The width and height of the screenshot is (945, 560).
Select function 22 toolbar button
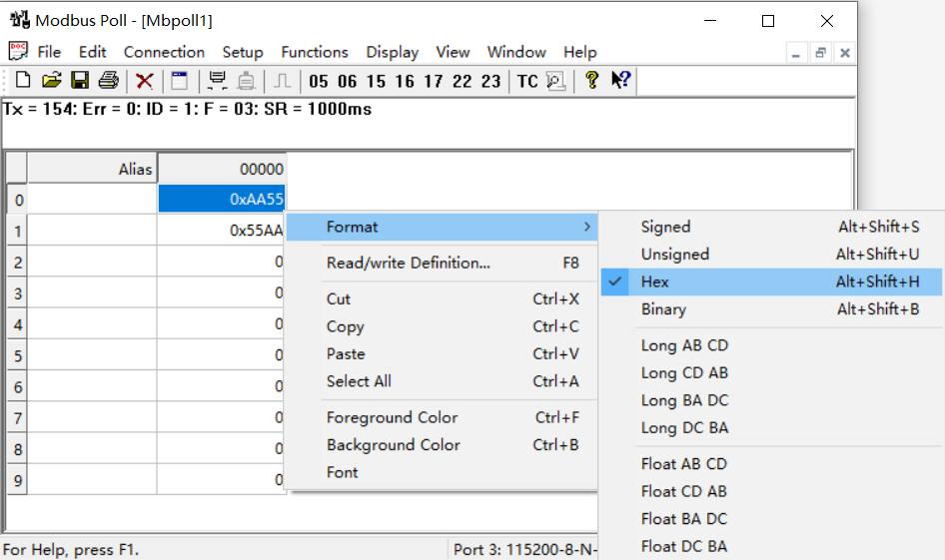click(x=462, y=81)
